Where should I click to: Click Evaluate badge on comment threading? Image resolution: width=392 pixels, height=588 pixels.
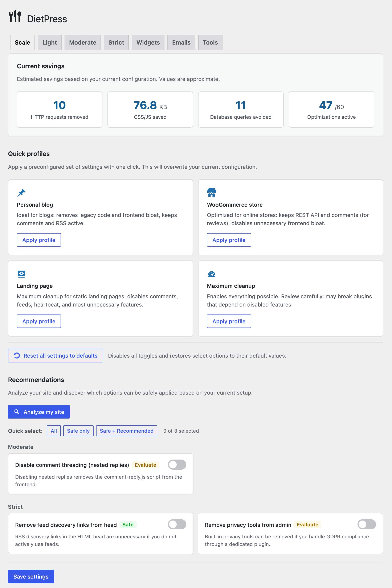(146, 465)
